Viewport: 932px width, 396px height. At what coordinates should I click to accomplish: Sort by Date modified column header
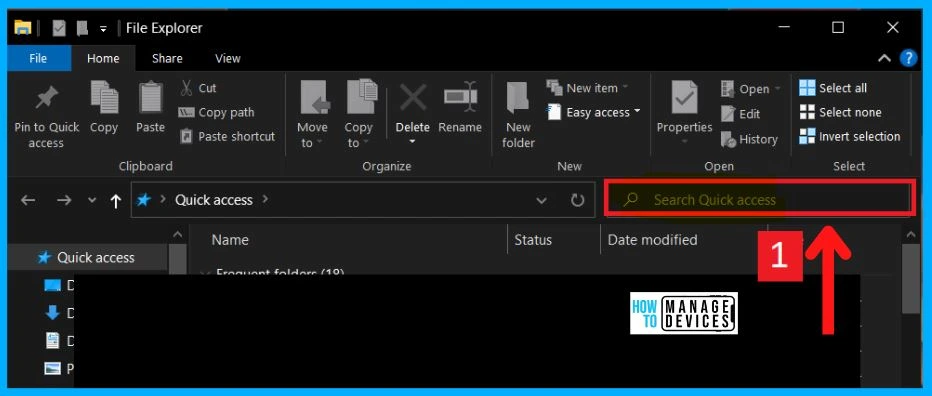pyautogui.click(x=652, y=240)
